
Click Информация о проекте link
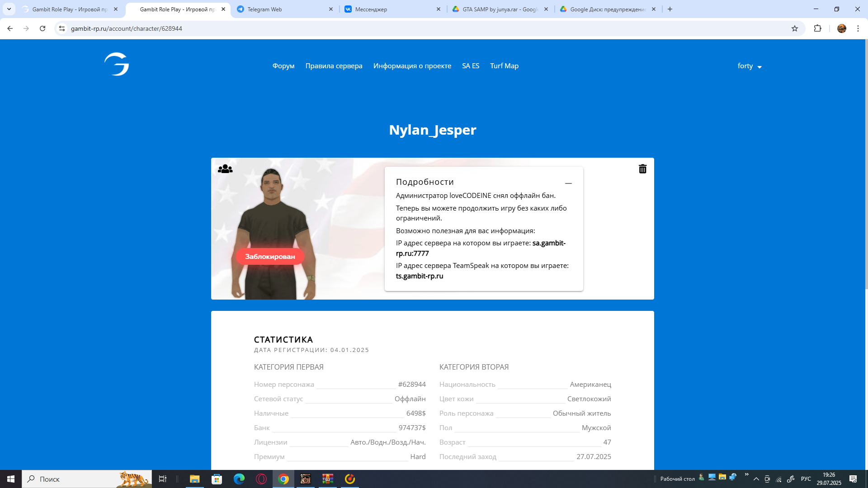(x=412, y=66)
